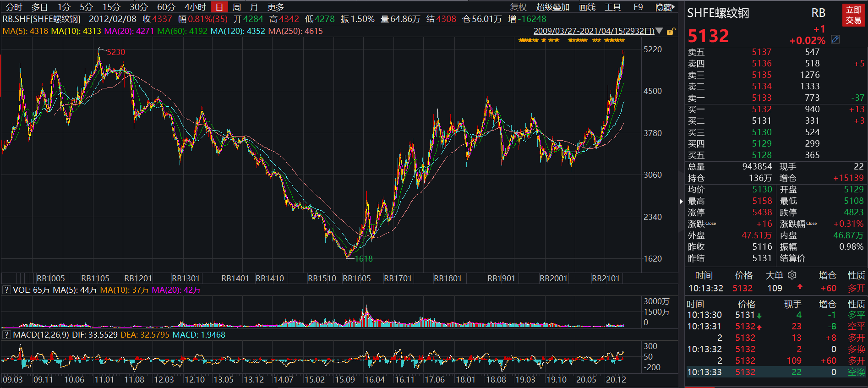
Task: Click the leftmost star rating marker on chart
Action: pos(521,40)
